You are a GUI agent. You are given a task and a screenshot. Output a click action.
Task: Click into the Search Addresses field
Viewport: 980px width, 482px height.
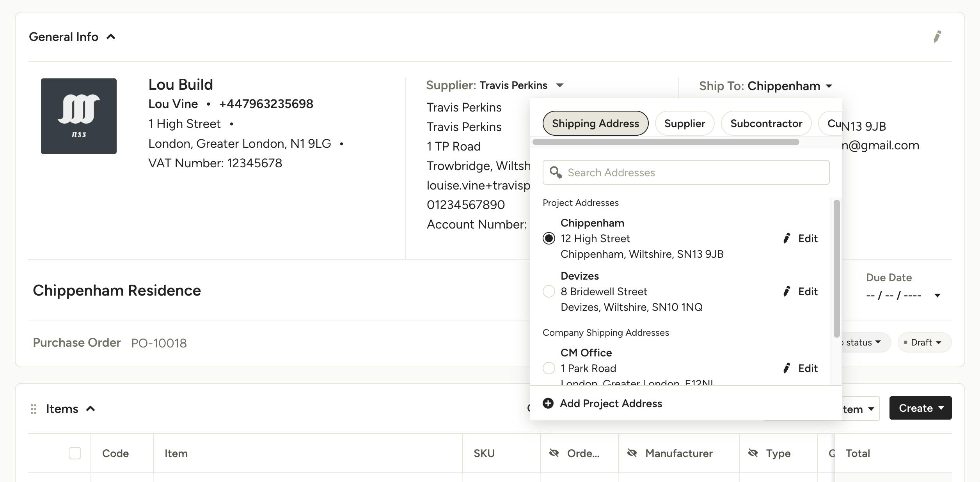686,172
